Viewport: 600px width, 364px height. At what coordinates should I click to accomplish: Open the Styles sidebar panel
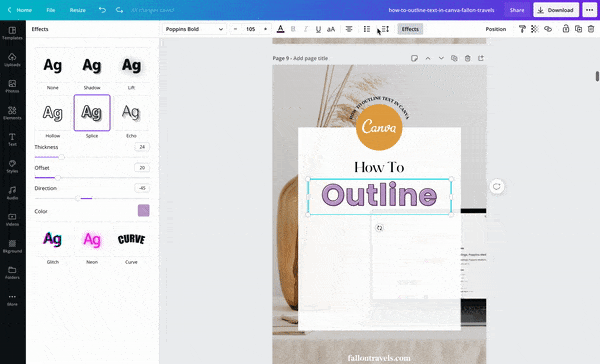(12, 166)
